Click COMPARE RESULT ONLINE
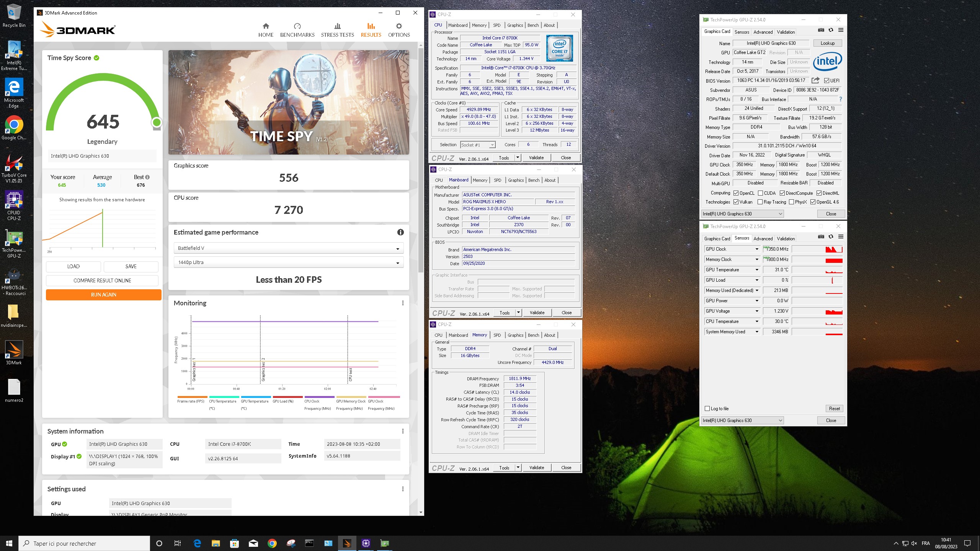The width and height of the screenshot is (980, 551). point(102,280)
